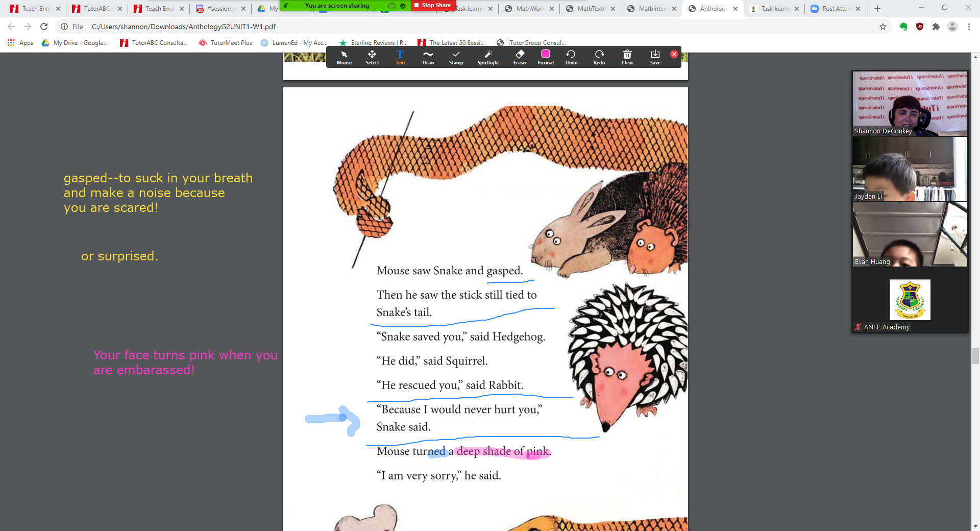The image size is (980, 531).
Task: Open the uBlock Origin extension
Action: 920,27
